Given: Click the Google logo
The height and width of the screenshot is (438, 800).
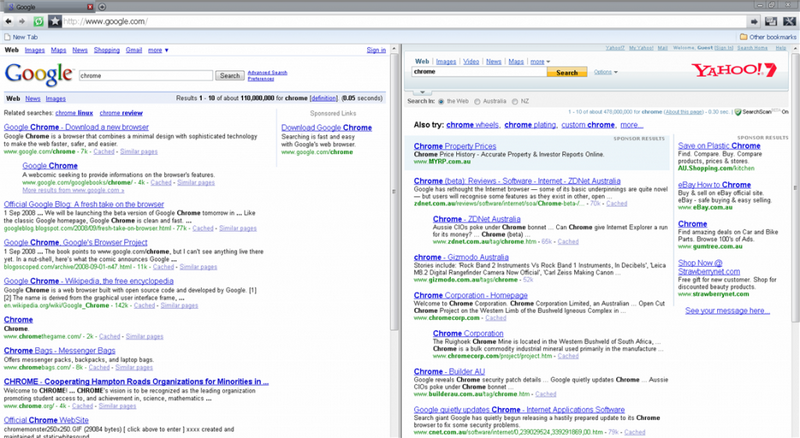Looking at the screenshot, I should point(39,75).
